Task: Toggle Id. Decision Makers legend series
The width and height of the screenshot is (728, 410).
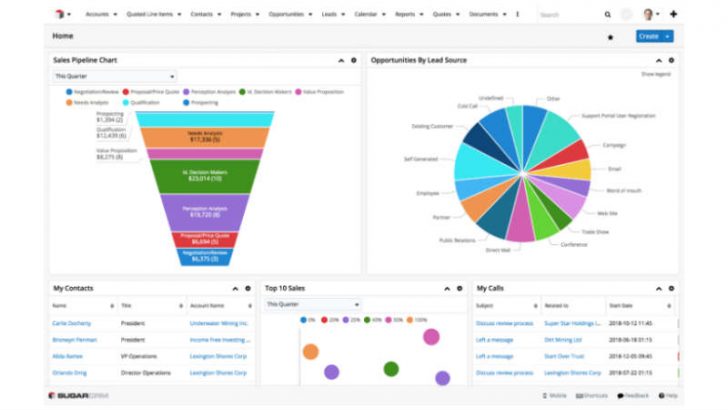Action: point(266,92)
